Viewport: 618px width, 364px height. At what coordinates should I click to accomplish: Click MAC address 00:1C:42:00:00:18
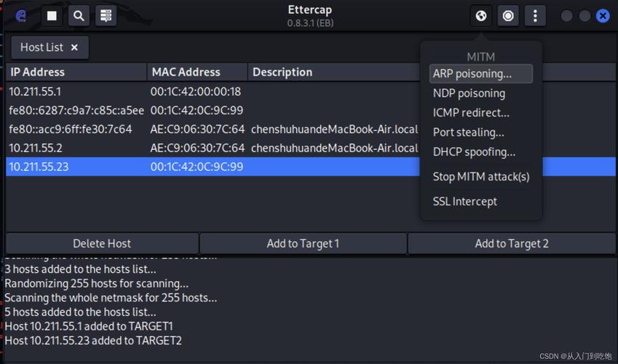[x=196, y=92]
